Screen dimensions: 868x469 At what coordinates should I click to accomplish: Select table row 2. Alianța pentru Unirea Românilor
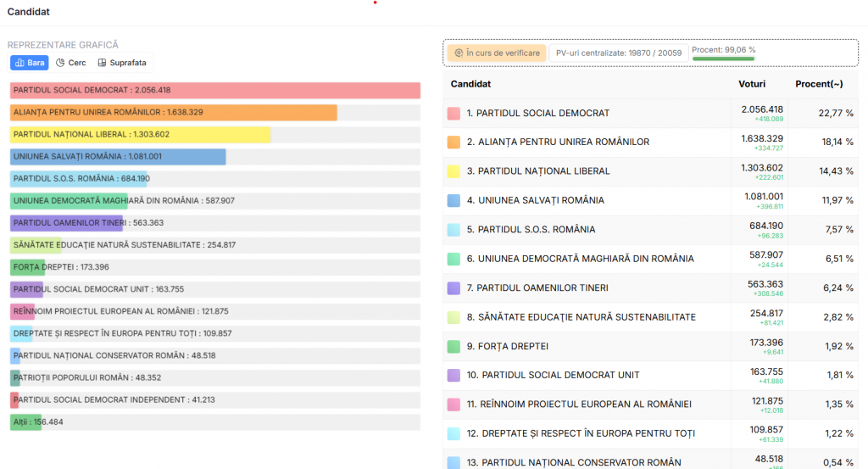click(x=650, y=142)
